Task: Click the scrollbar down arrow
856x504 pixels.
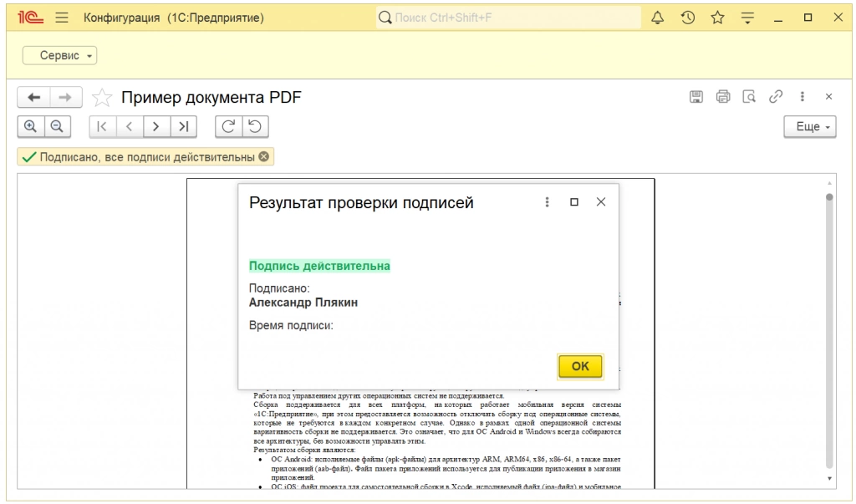Action: coord(829,478)
